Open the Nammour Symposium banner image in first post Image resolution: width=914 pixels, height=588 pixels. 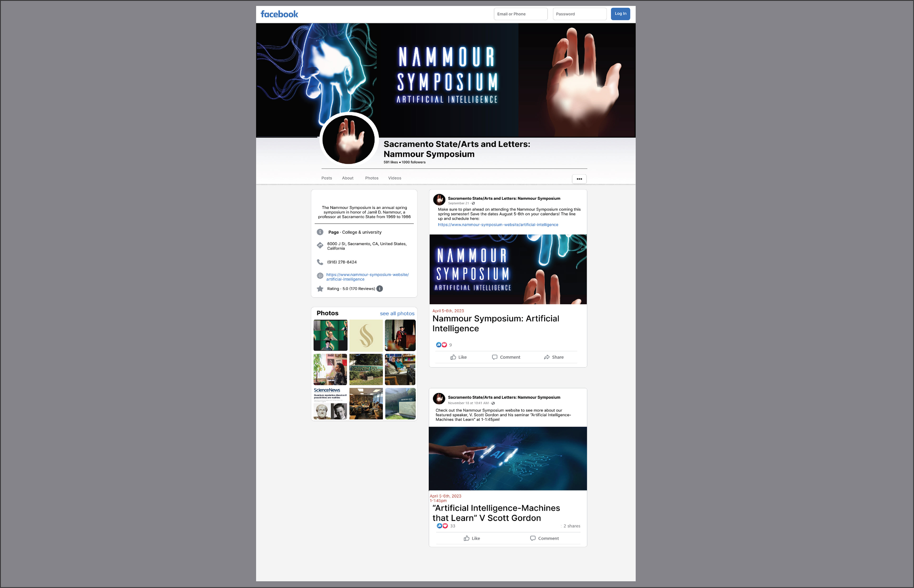click(508, 269)
